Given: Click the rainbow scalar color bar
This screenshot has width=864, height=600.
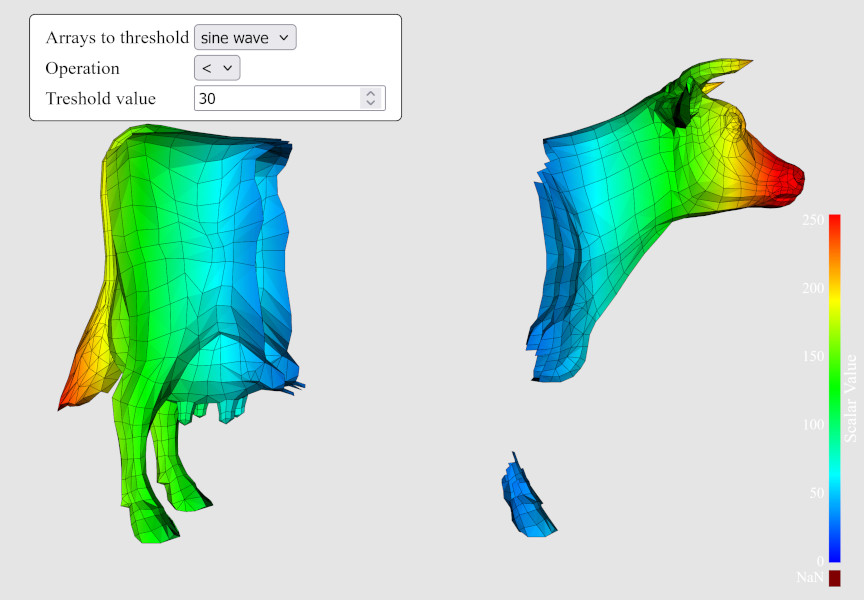Looking at the screenshot, I should coord(834,388).
